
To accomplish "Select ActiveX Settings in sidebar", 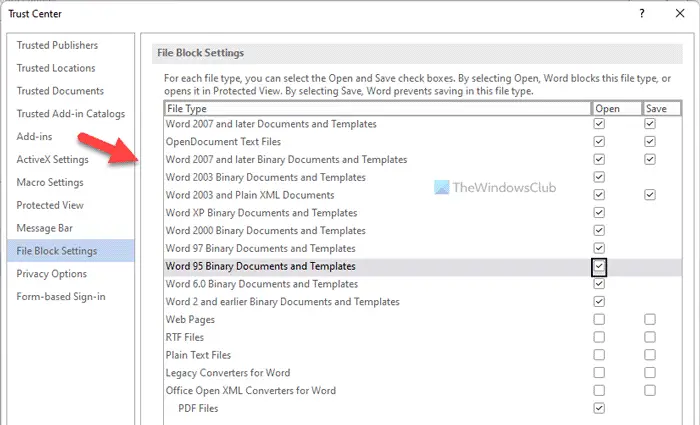I will 52,159.
